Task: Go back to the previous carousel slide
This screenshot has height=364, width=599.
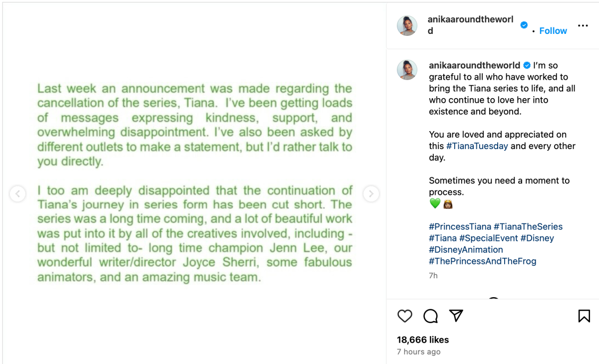Action: [x=17, y=193]
